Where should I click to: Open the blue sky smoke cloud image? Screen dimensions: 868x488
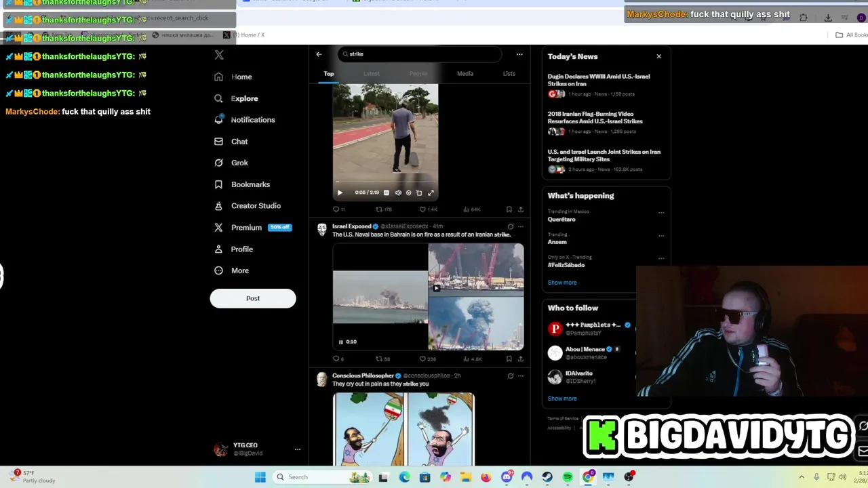coord(476,323)
